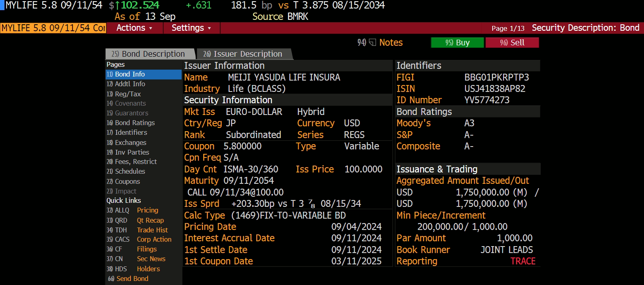The width and height of the screenshot is (644, 285).
Task: Click the Book Runner JOINT LEADS value
Action: pyautogui.click(x=507, y=250)
